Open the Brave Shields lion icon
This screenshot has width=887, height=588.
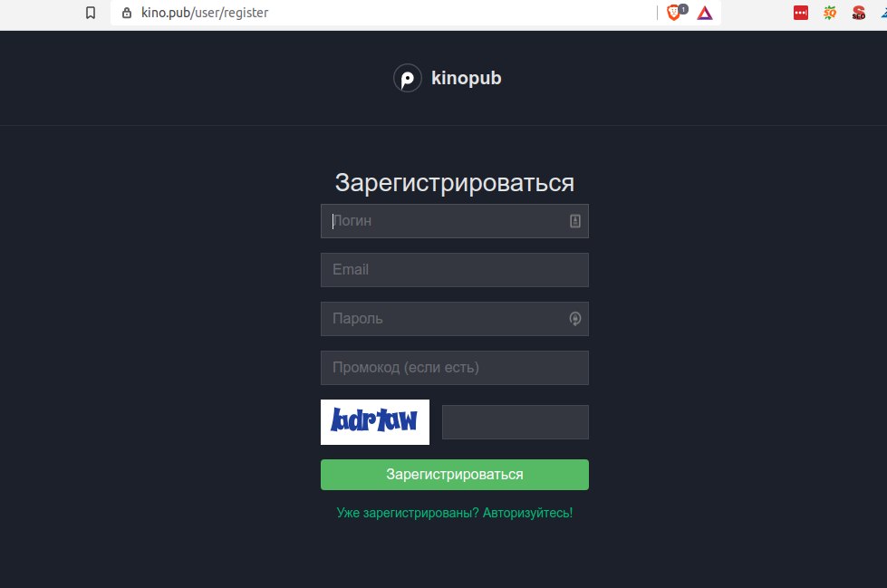[x=674, y=13]
